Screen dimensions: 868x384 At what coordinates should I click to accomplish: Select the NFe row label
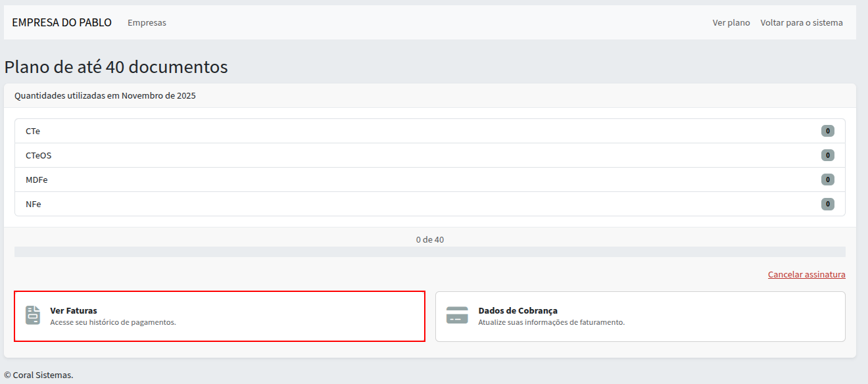pyautogui.click(x=34, y=204)
